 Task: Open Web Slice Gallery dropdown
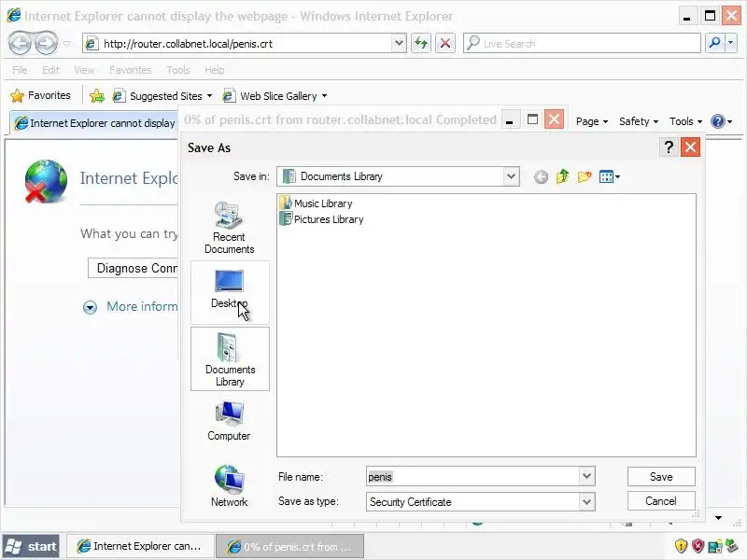[275, 96]
